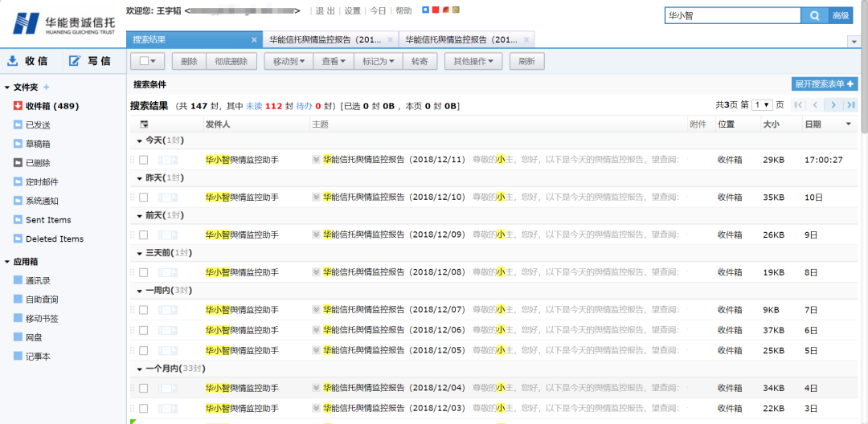Click the envelope icon of the 2018/12/11 mail

point(168,160)
